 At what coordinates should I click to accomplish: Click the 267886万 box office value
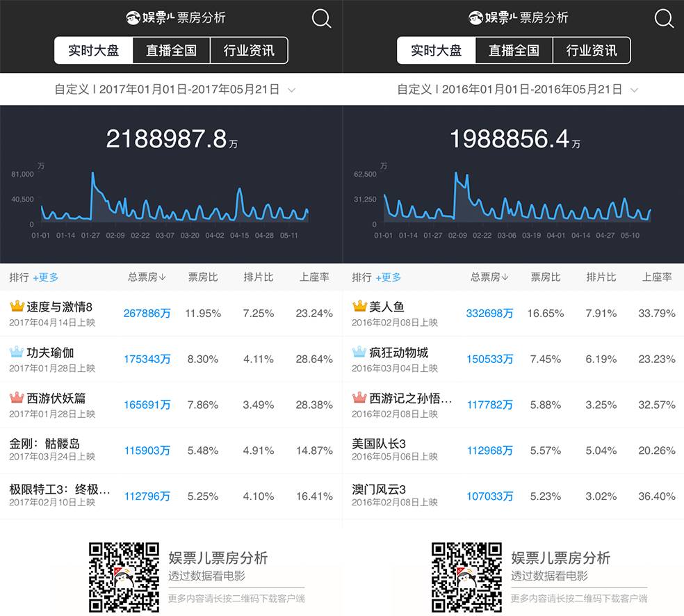coord(147,314)
